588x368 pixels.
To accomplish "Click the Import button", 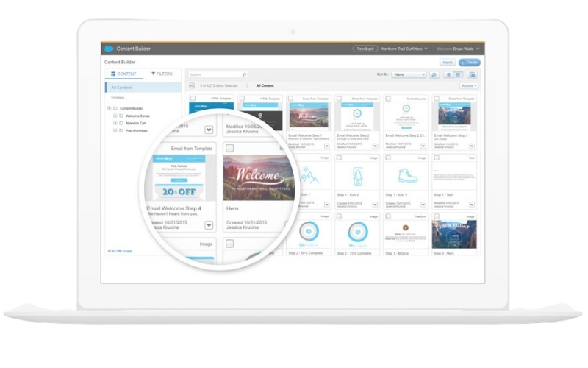I will tap(447, 63).
